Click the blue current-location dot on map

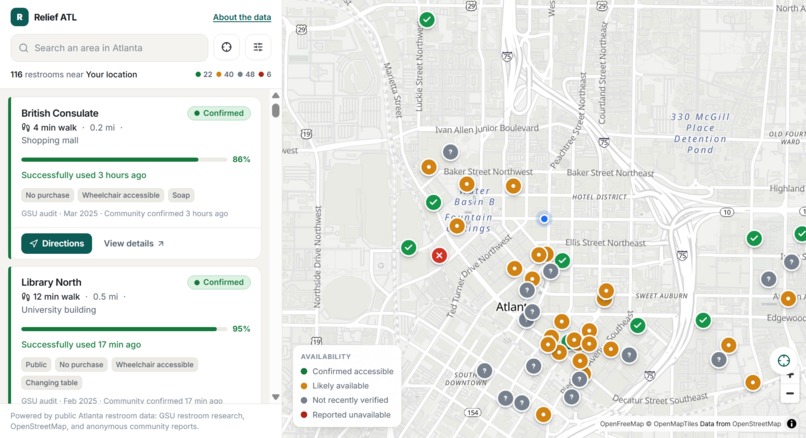(544, 219)
